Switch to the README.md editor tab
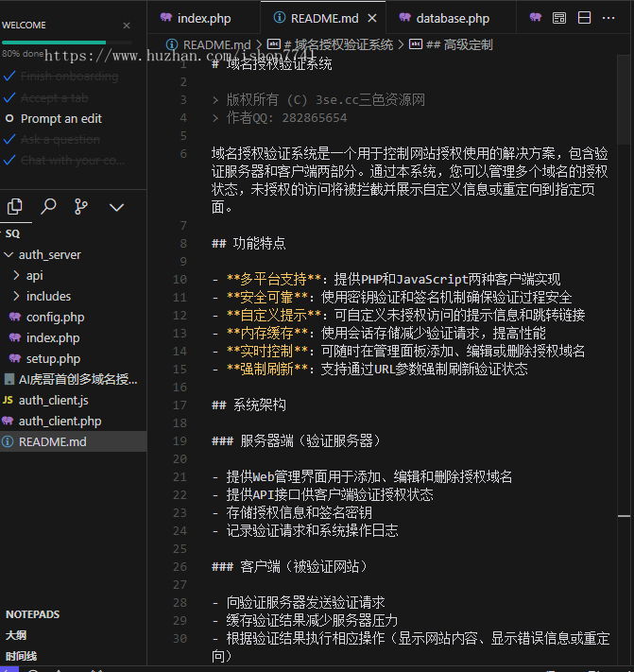Image resolution: width=634 pixels, height=672 pixels. click(324, 18)
